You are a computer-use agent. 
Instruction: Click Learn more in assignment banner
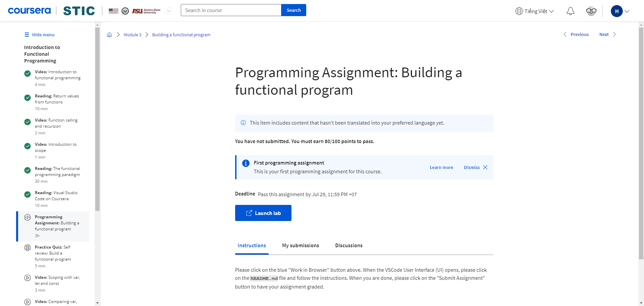(x=441, y=167)
